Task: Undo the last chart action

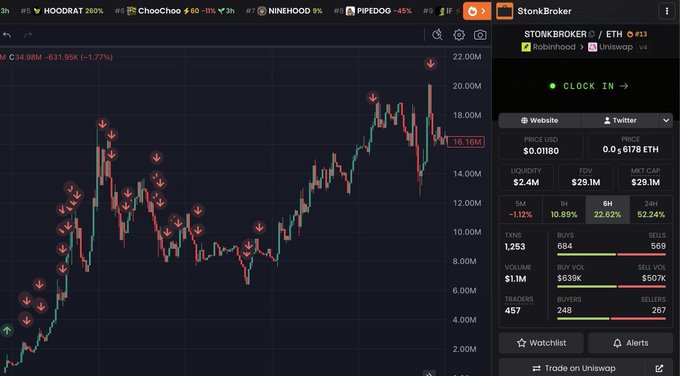Action: (x=7, y=35)
